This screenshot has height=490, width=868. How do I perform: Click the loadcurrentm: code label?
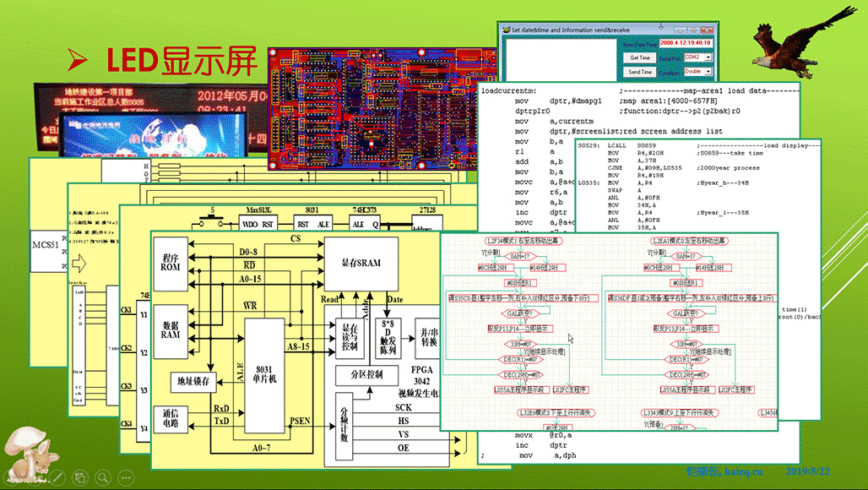pos(509,90)
